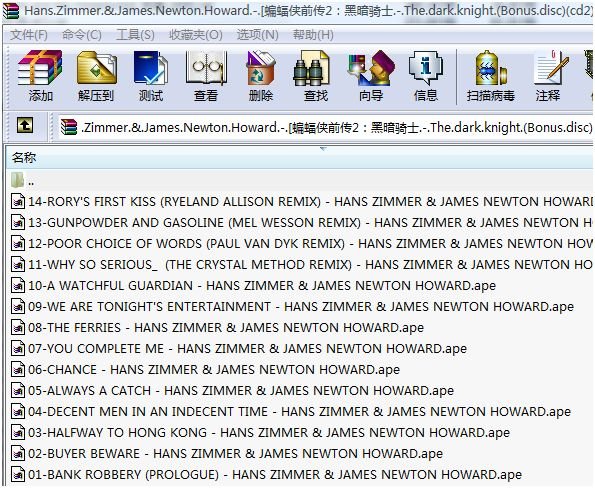Open the 查找 (Find) binoculars icon
The height and width of the screenshot is (488, 595).
point(315,76)
